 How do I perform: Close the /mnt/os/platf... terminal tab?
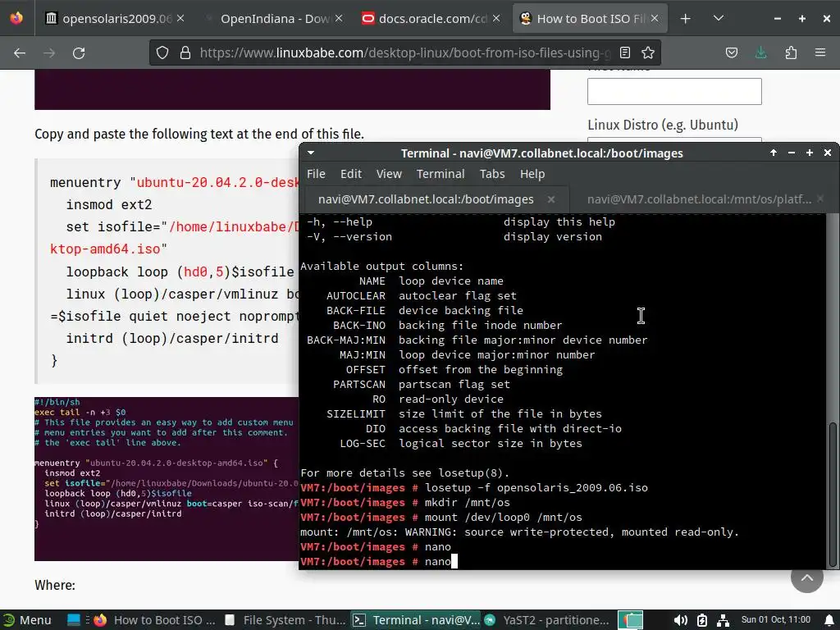pos(819,199)
